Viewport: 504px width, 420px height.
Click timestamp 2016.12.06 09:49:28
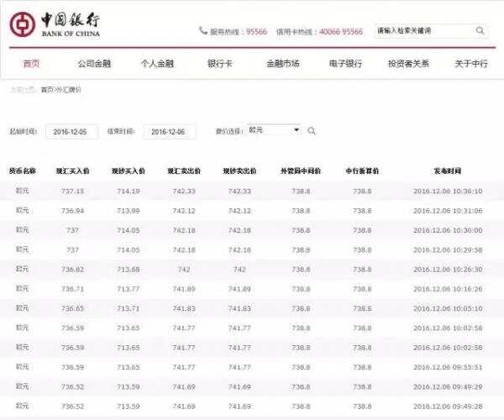click(448, 407)
